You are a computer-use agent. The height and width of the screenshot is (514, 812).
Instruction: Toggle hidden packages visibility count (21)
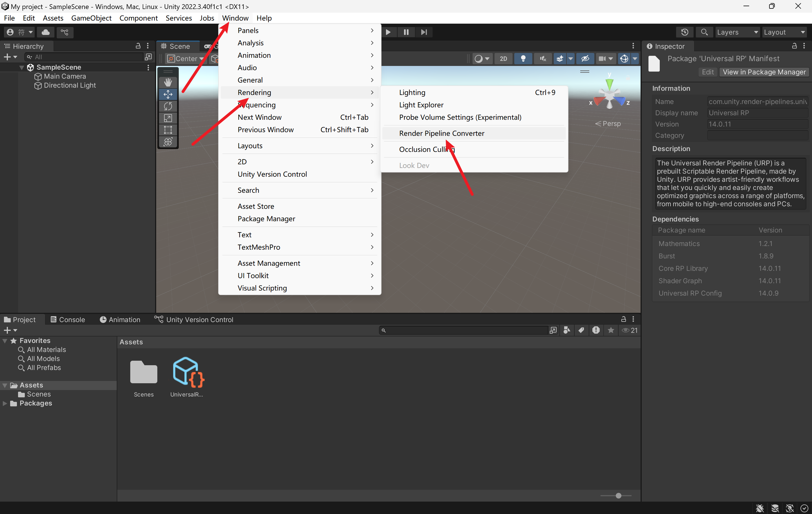pyautogui.click(x=630, y=330)
